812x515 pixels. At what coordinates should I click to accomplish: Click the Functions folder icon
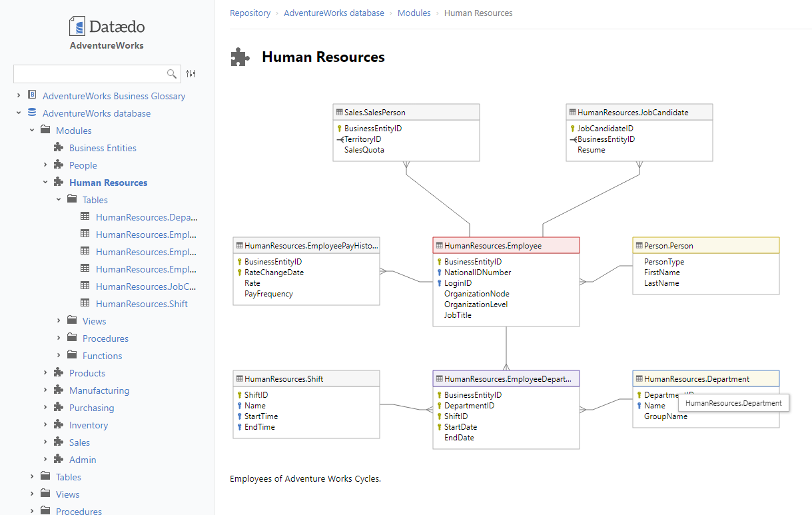pos(72,355)
